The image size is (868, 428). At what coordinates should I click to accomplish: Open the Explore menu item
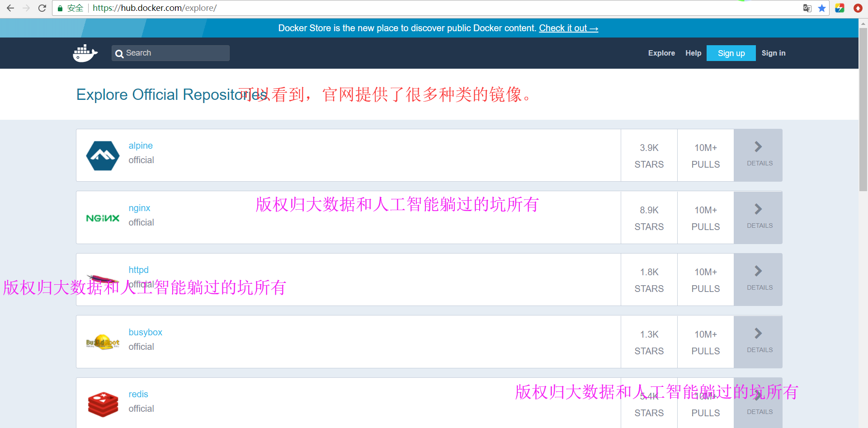pos(661,53)
